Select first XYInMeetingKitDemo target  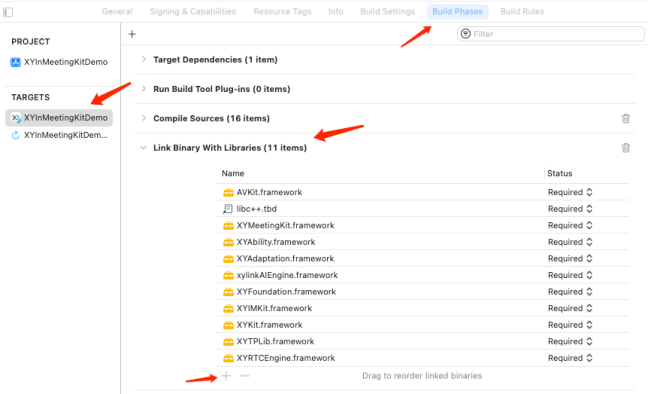59,118
